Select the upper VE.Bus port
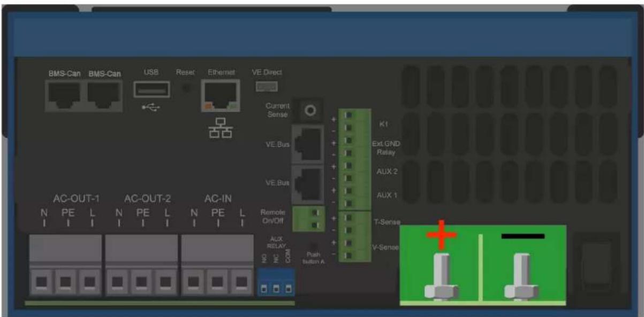This screenshot has width=644, height=317. pyautogui.click(x=307, y=143)
